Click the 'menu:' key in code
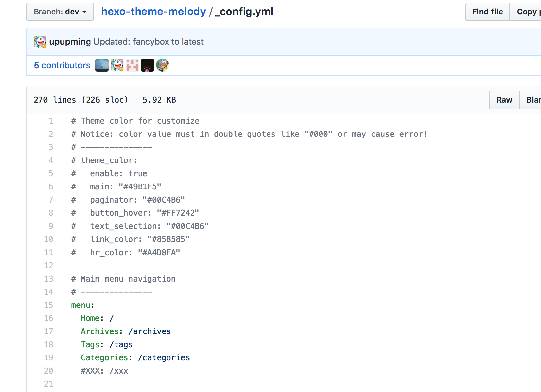This screenshot has width=541, height=392. pos(83,305)
